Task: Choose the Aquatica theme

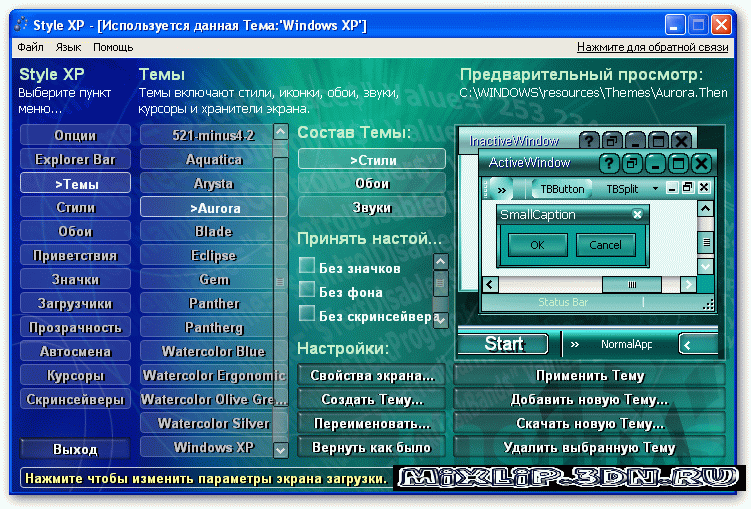Action: pos(207,159)
